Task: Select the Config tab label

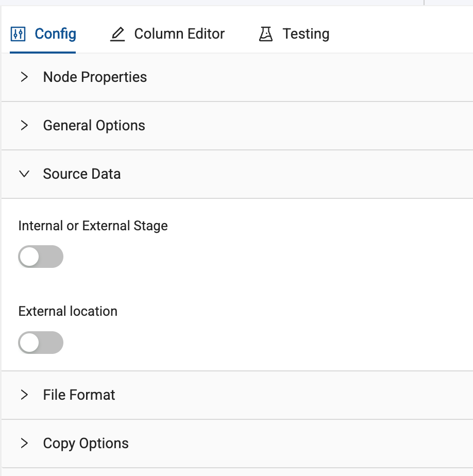Action: tap(55, 34)
